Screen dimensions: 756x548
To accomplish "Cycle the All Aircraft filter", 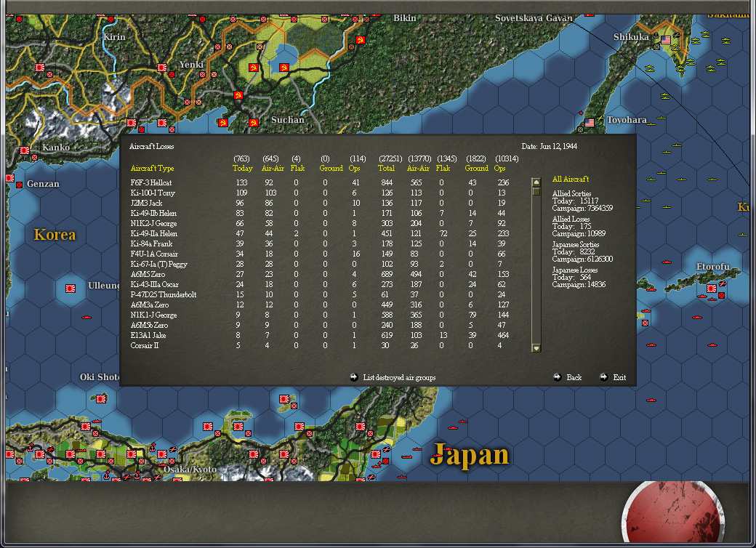I will click(x=571, y=179).
